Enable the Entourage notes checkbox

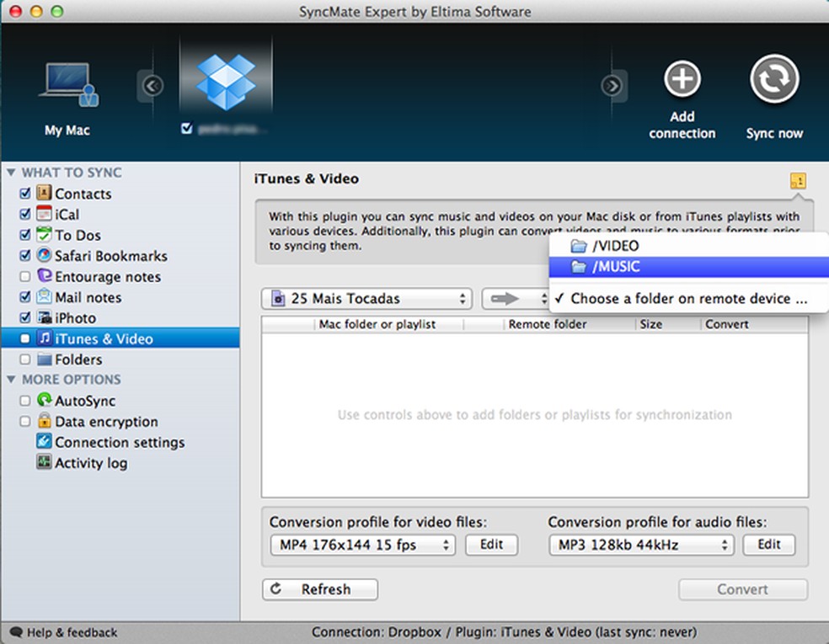pos(24,276)
